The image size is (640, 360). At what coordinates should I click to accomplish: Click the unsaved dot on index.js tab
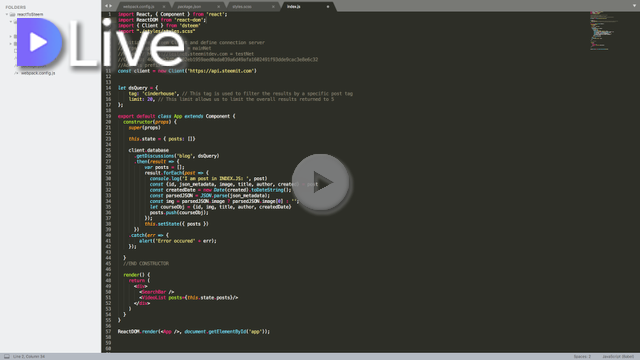(328, 7)
